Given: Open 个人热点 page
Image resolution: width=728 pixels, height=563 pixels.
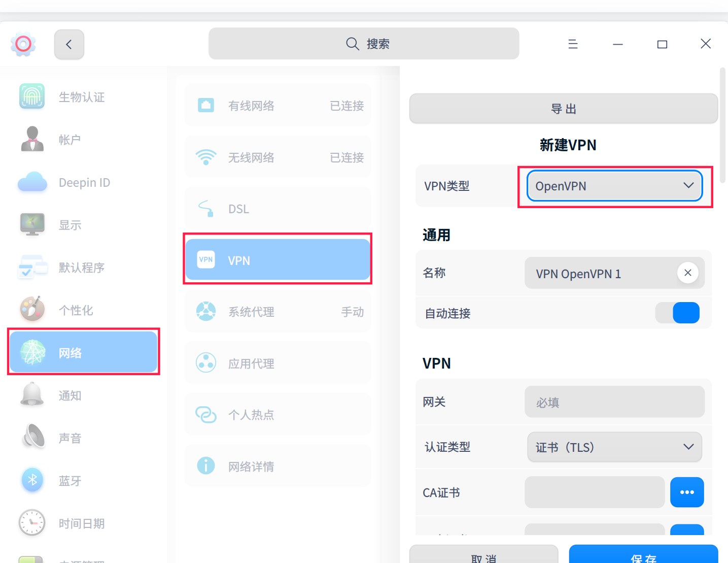Looking at the screenshot, I should [278, 414].
